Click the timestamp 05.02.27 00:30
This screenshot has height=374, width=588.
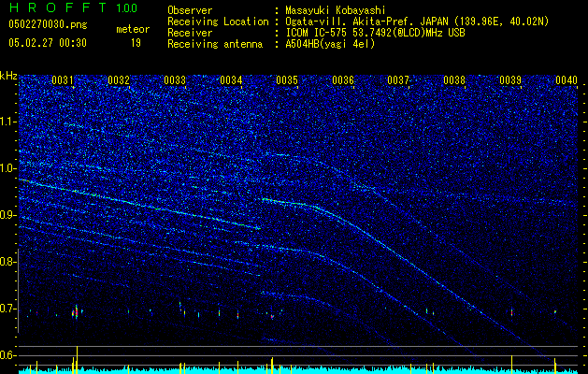click(48, 43)
